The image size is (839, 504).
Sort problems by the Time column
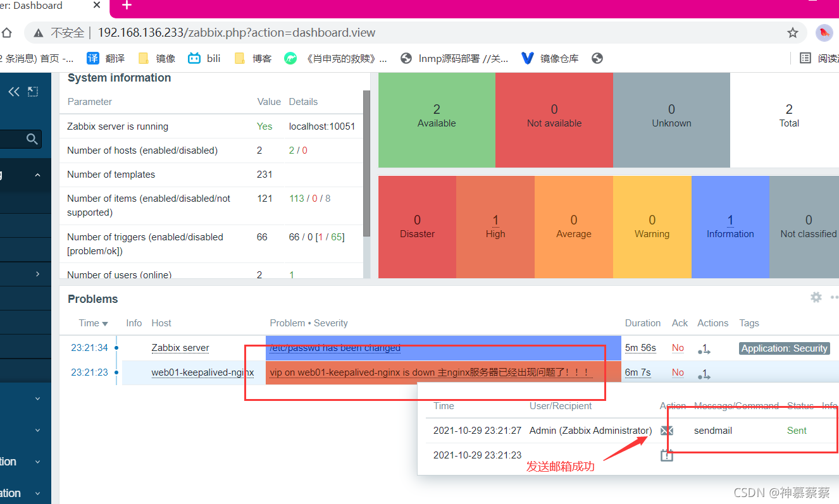coord(93,323)
